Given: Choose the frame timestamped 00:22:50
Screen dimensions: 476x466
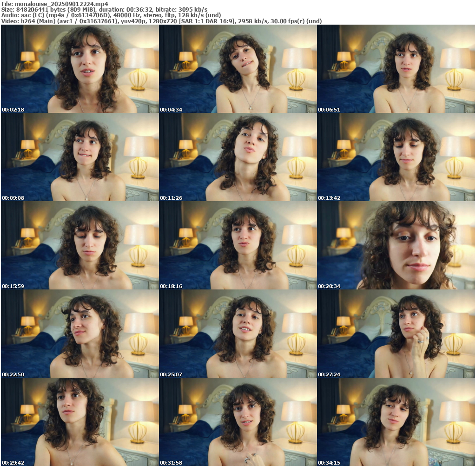Looking at the screenshot, I should pos(80,334).
